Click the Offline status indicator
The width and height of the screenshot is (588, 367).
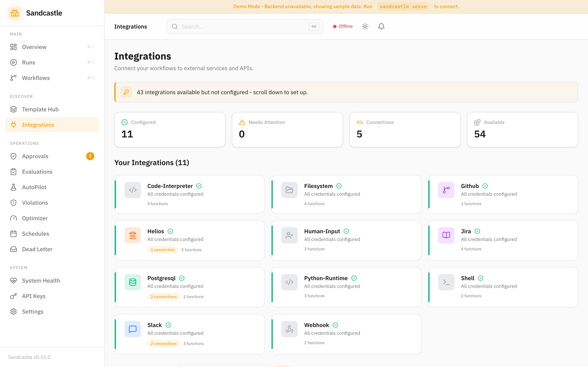coord(343,26)
